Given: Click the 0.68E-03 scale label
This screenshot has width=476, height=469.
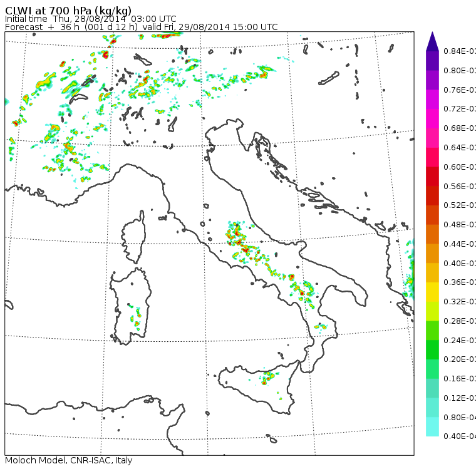Looking at the screenshot, I should pyautogui.click(x=460, y=128).
